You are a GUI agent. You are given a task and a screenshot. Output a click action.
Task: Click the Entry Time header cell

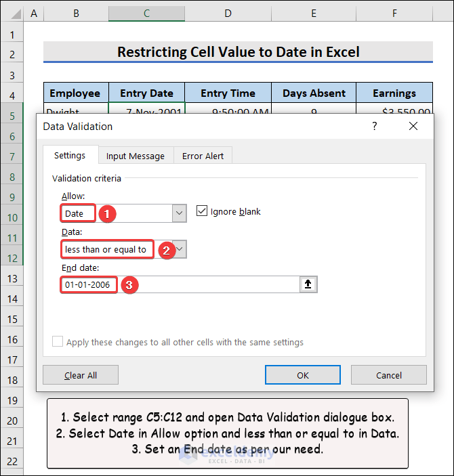click(x=228, y=93)
